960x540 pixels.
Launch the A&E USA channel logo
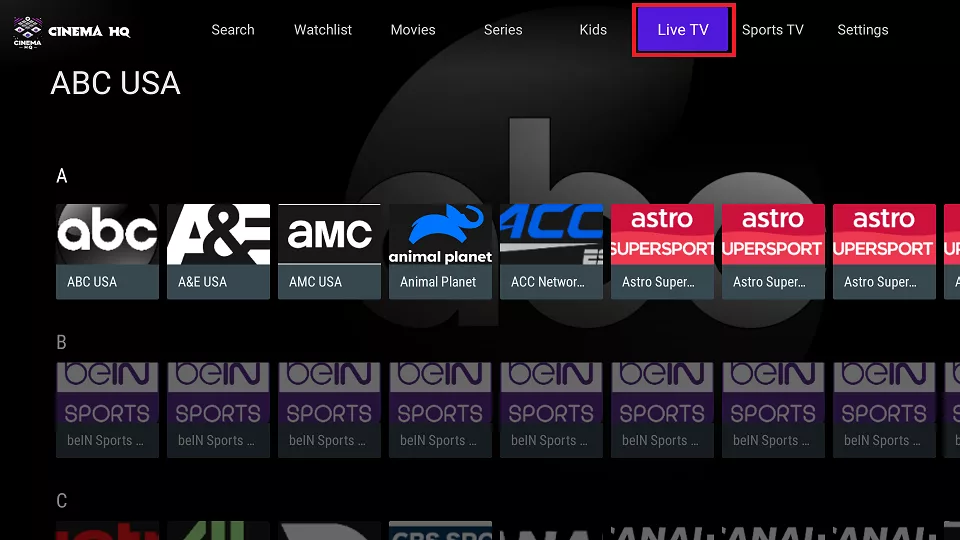tap(218, 234)
